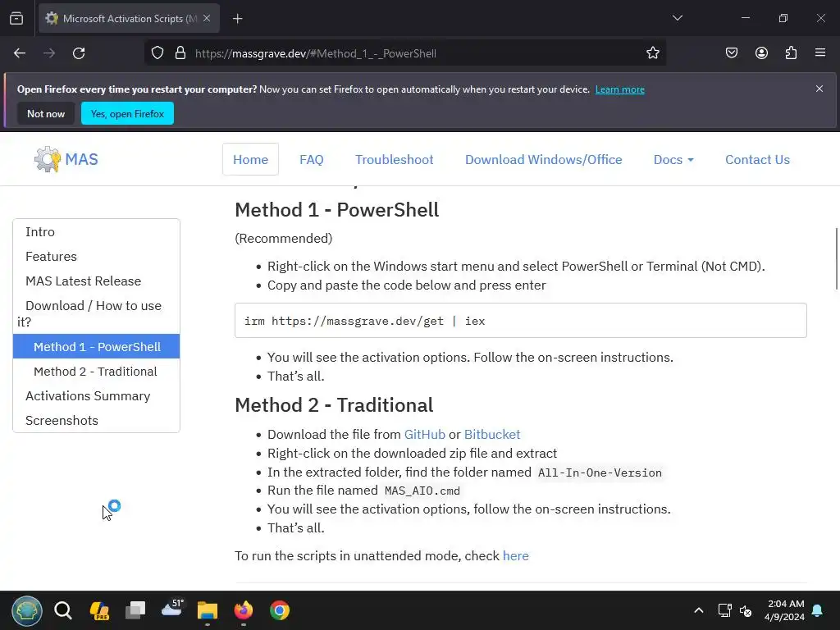
Task: Open the Troubleshoot navigation item
Action: [395, 160]
